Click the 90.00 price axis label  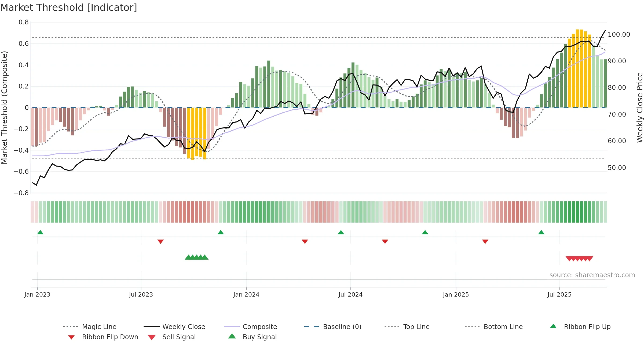pyautogui.click(x=617, y=61)
